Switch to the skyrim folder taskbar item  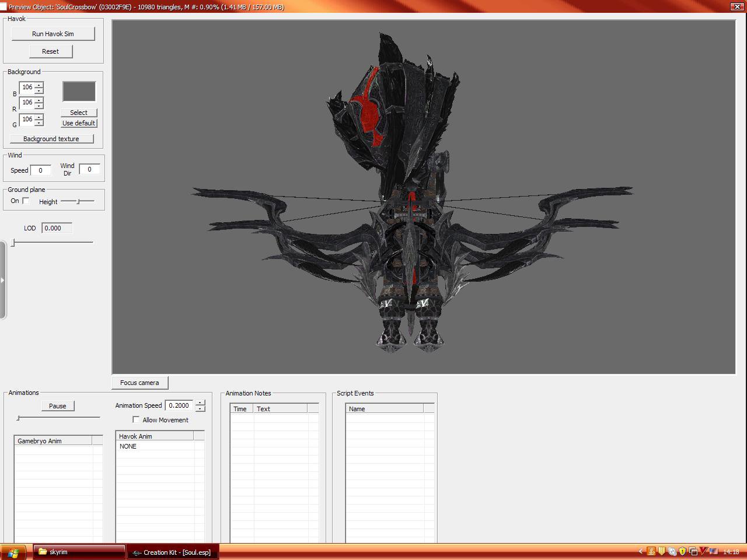pyautogui.click(x=79, y=552)
